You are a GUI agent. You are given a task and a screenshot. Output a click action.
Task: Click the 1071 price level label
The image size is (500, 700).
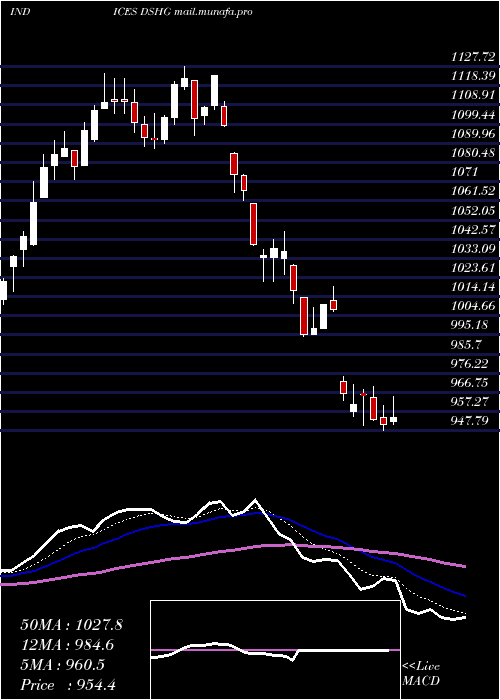(465, 172)
